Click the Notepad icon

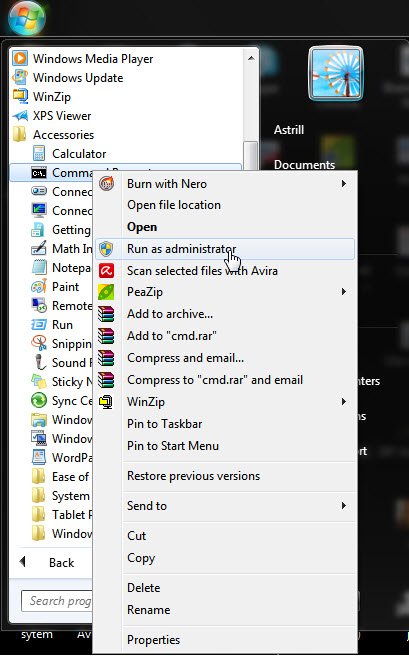[39, 267]
